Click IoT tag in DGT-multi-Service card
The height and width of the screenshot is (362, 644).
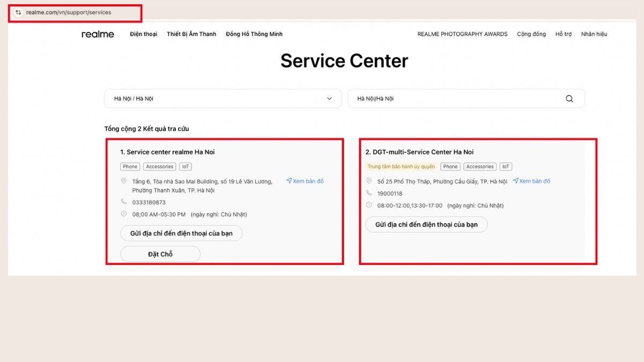(x=506, y=167)
